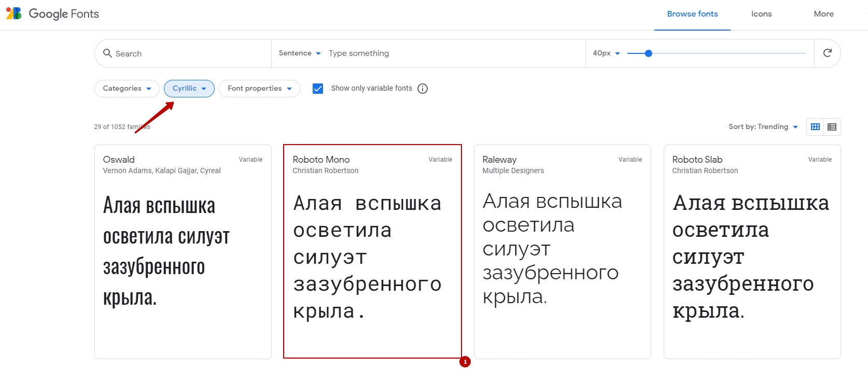Click the Google Fonts title text
Screen dimensions: 868x370
[x=64, y=14]
